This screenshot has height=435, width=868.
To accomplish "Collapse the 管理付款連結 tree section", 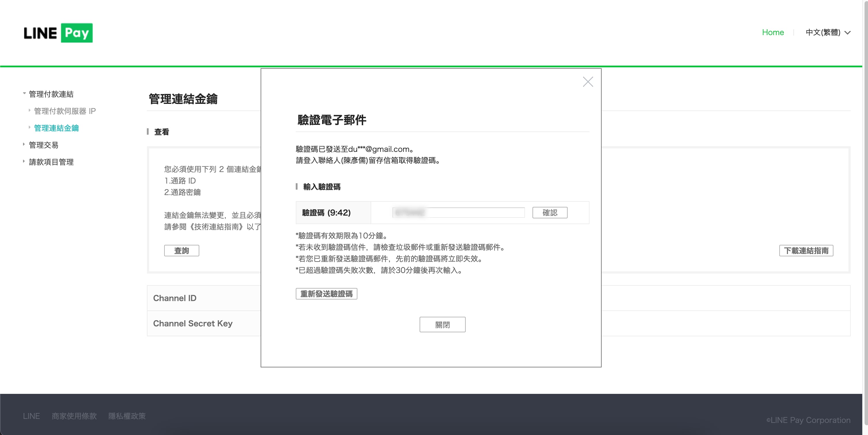I will click(x=24, y=94).
